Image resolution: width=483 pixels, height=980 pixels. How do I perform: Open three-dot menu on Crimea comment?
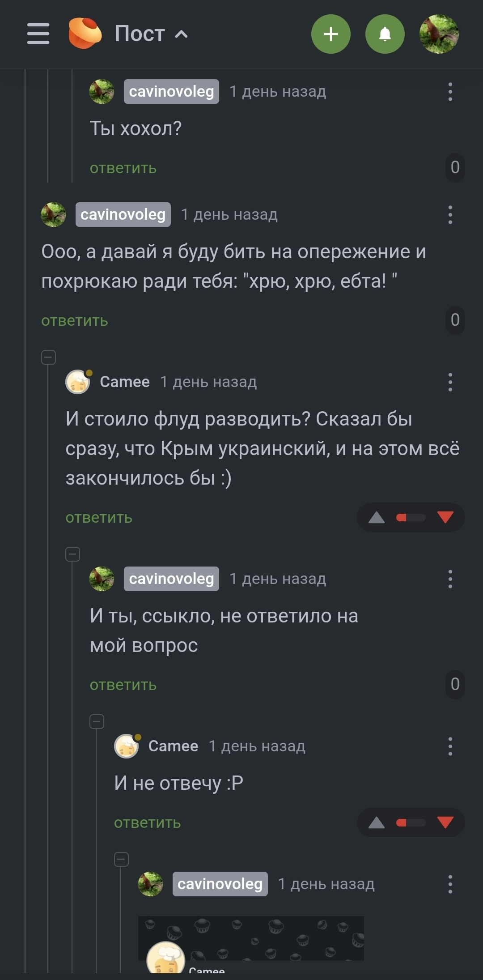tap(450, 382)
